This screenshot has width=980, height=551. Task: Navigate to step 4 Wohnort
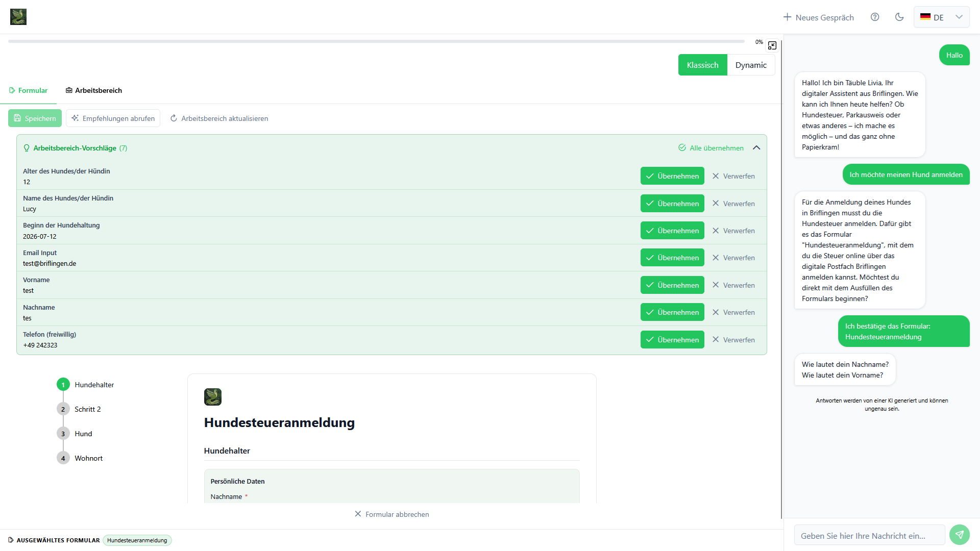click(x=80, y=458)
